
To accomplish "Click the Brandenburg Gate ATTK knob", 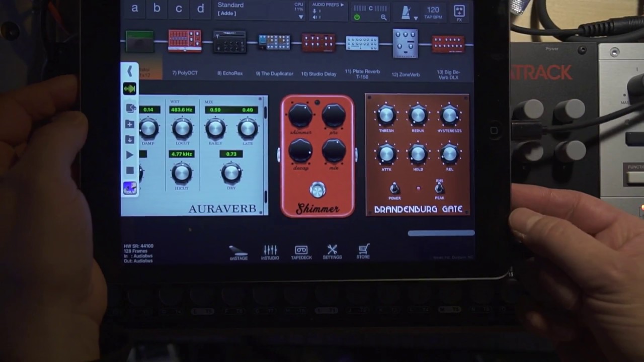I will coord(386,154).
